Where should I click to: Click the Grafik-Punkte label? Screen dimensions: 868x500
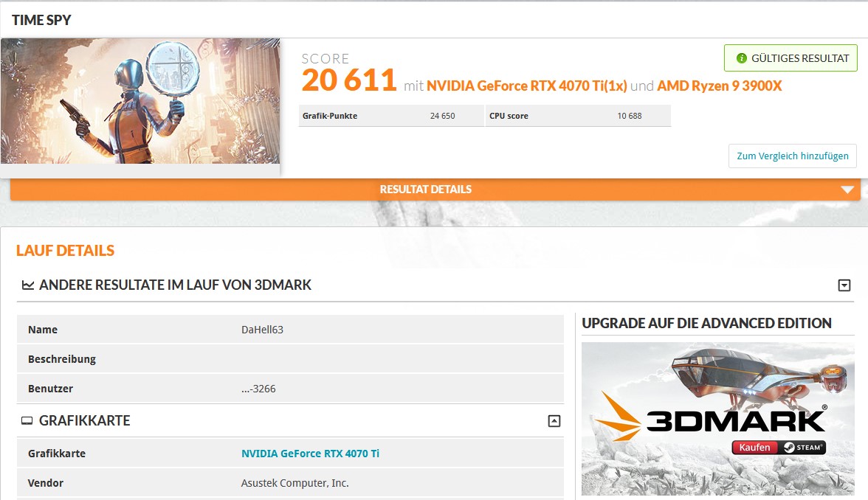(x=330, y=116)
